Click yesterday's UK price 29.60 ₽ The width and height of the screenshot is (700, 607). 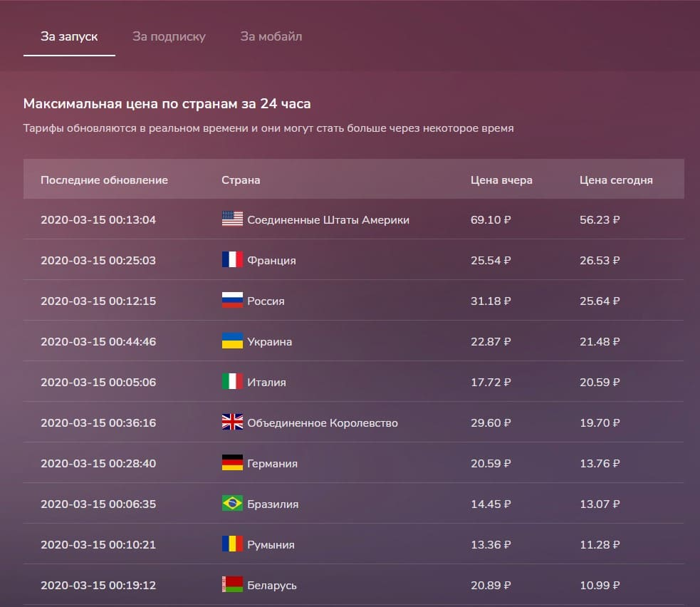(x=491, y=423)
